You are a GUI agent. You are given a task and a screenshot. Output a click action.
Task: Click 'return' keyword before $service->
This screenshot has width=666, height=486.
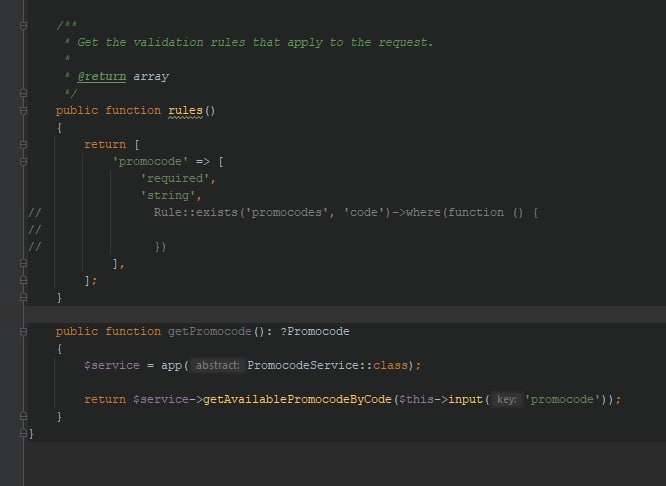[105, 399]
